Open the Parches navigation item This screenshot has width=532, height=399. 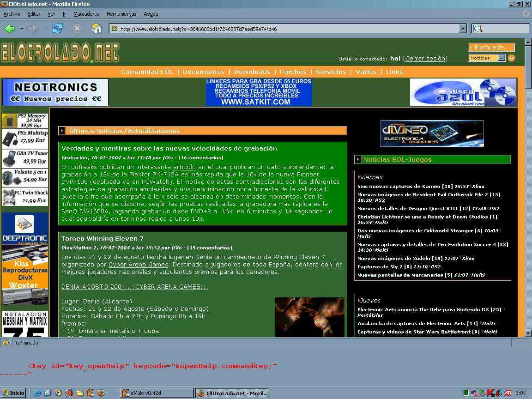tap(293, 72)
